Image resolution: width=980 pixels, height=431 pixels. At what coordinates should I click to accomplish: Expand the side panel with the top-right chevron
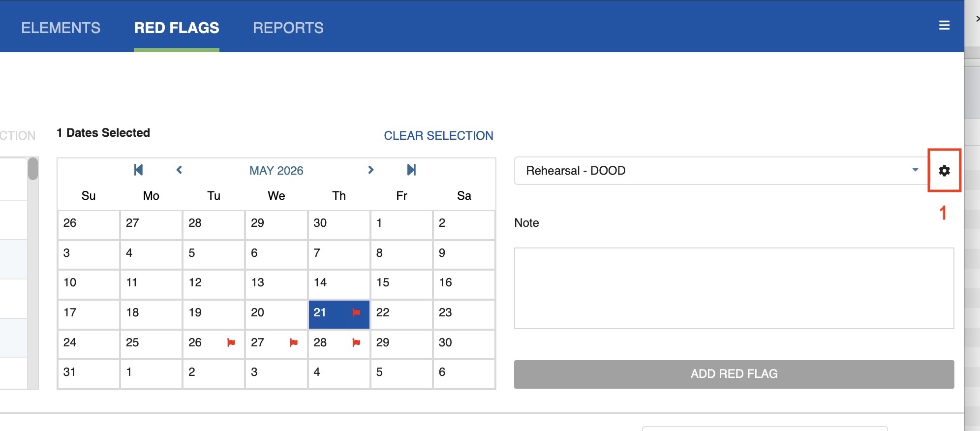[x=977, y=19]
